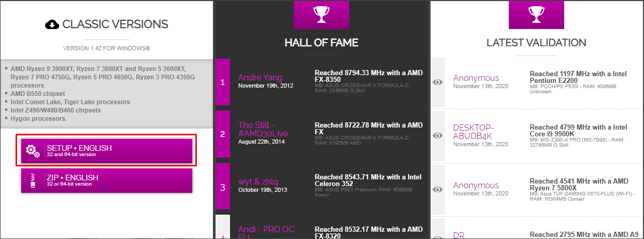Click the cloud download icon beside Classic Versions
This screenshot has height=239, width=644.
[52, 24]
